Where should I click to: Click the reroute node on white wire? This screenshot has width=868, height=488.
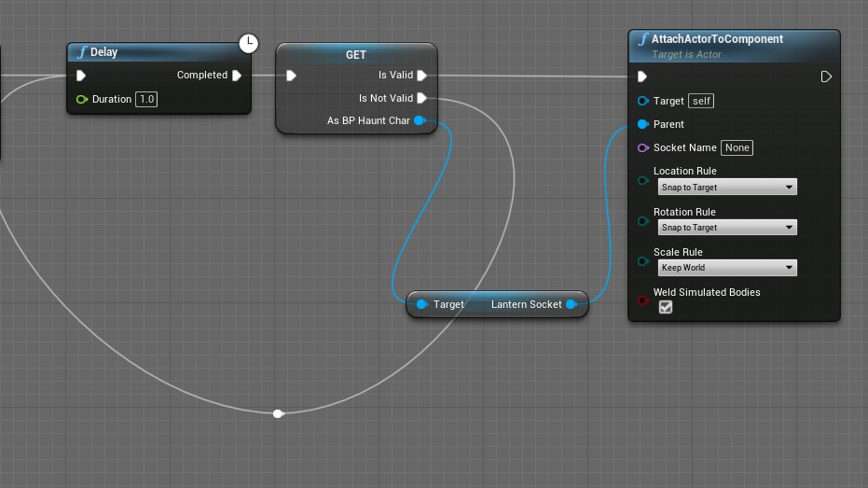point(278,413)
